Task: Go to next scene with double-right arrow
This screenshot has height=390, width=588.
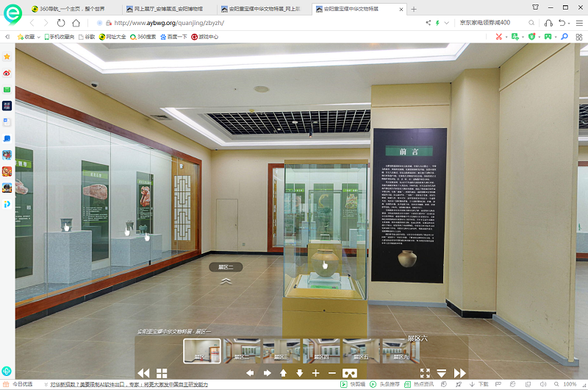Action: 460,373
